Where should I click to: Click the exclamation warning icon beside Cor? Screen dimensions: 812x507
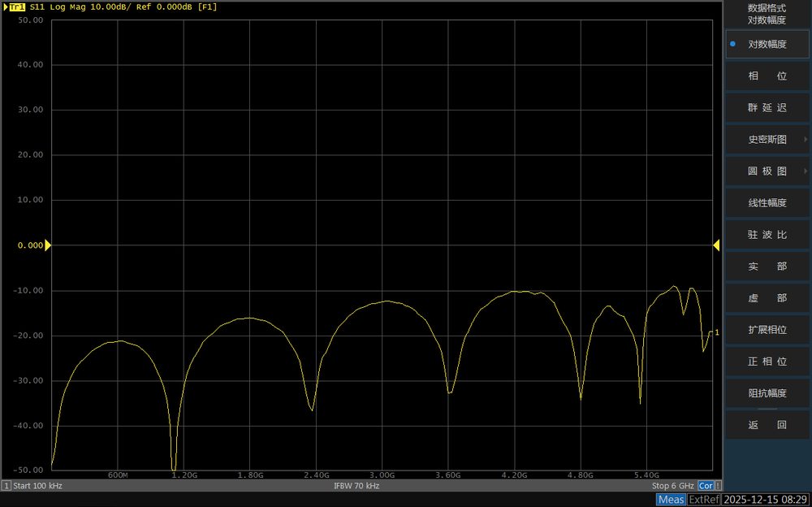718,486
